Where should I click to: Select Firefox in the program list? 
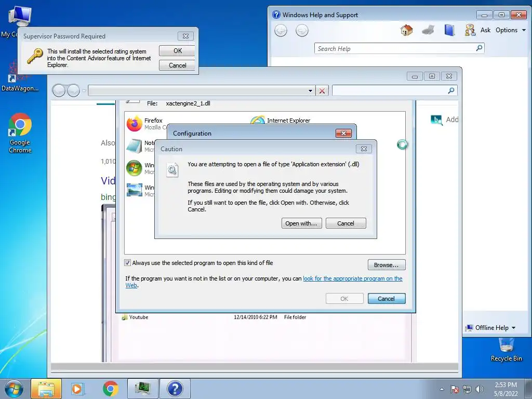(x=145, y=124)
